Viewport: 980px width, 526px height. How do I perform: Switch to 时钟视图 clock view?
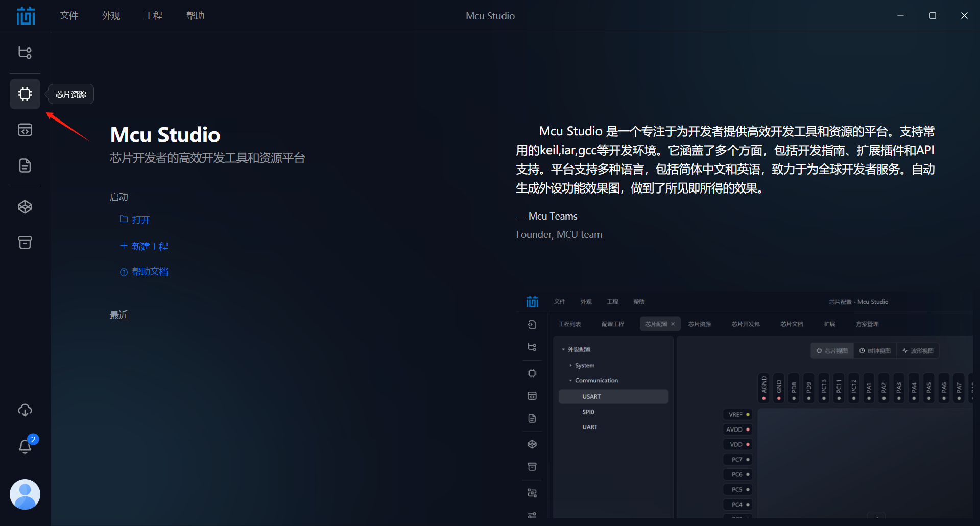(x=875, y=351)
